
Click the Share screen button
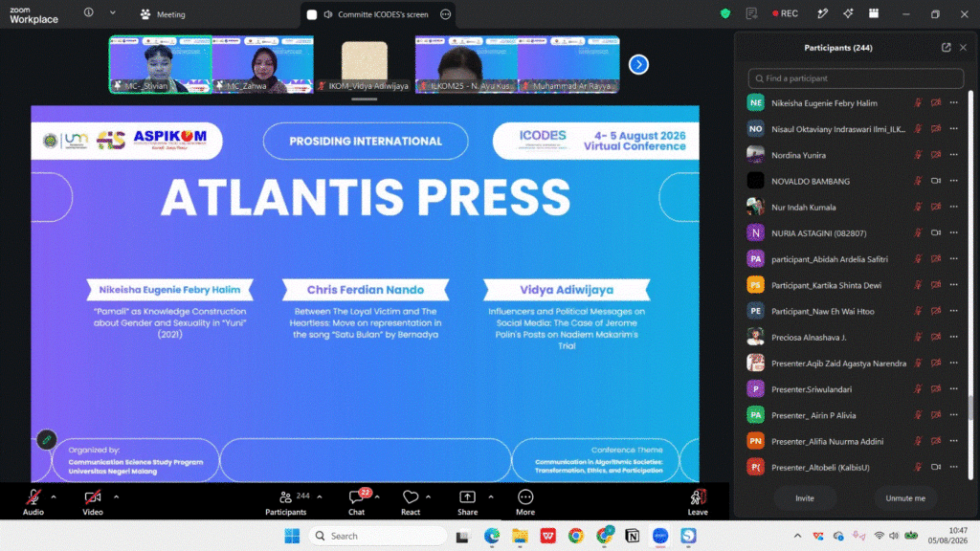[x=467, y=502]
